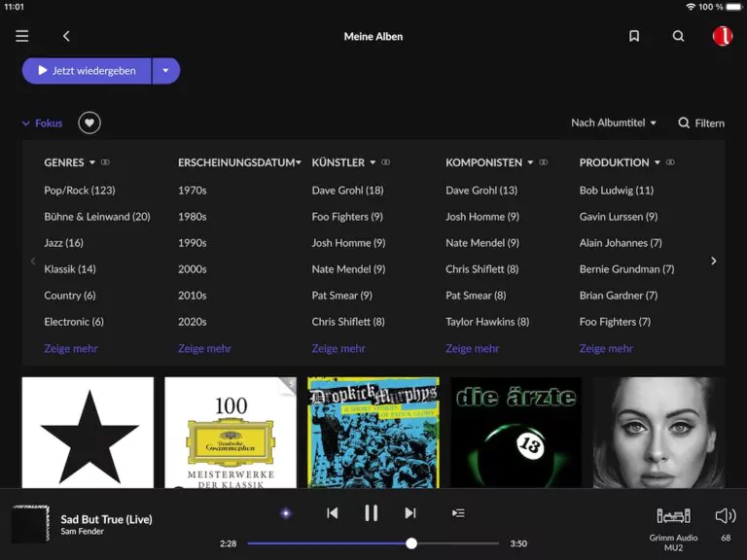Click Zeige mehr under KOMPONISTEN
Viewport: 747px width, 560px height.
472,348
